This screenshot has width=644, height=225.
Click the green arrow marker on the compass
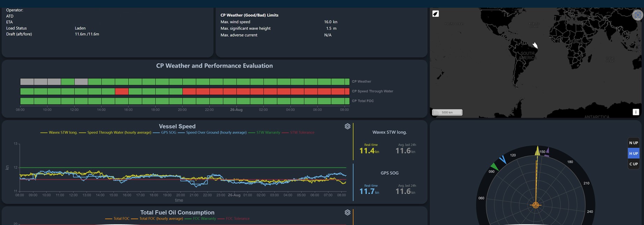[494, 166]
